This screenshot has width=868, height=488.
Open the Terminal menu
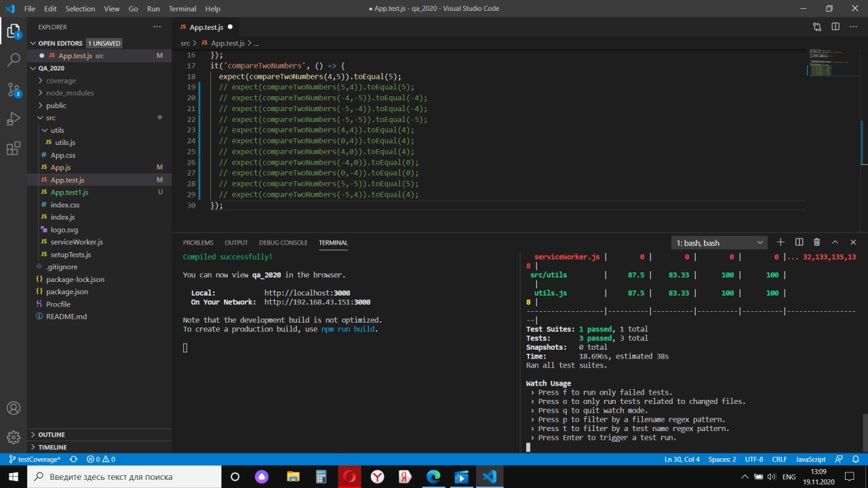click(x=182, y=9)
